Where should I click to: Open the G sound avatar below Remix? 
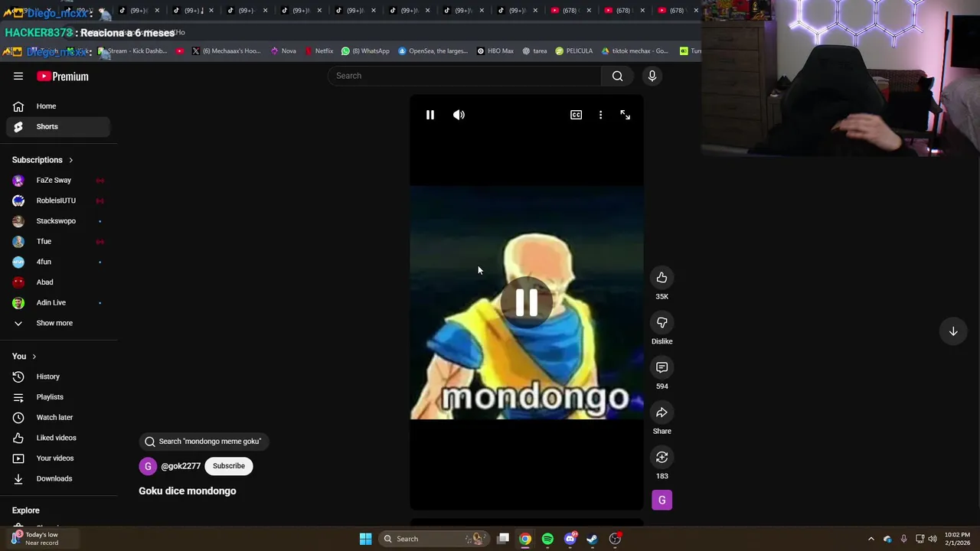[x=661, y=500]
